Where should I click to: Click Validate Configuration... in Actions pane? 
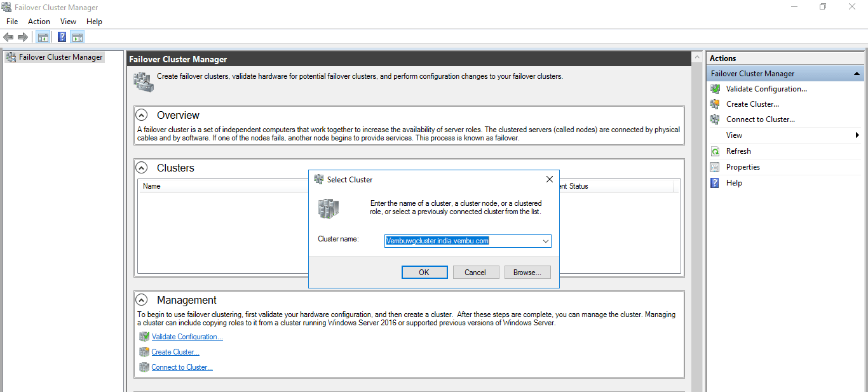[x=766, y=89]
